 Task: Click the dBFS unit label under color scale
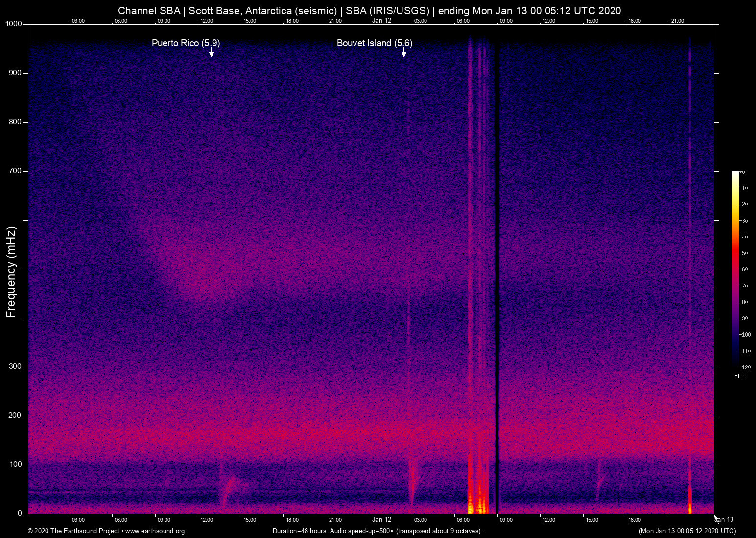pos(740,376)
